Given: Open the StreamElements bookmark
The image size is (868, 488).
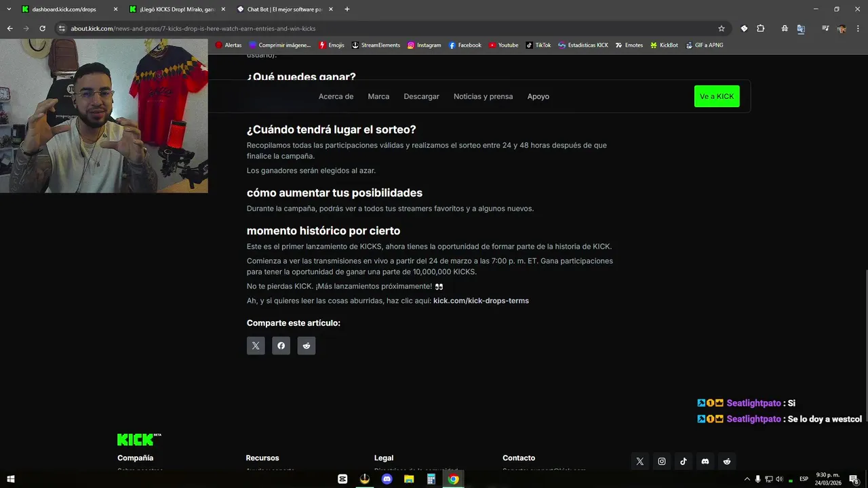Looking at the screenshot, I should tap(376, 45).
